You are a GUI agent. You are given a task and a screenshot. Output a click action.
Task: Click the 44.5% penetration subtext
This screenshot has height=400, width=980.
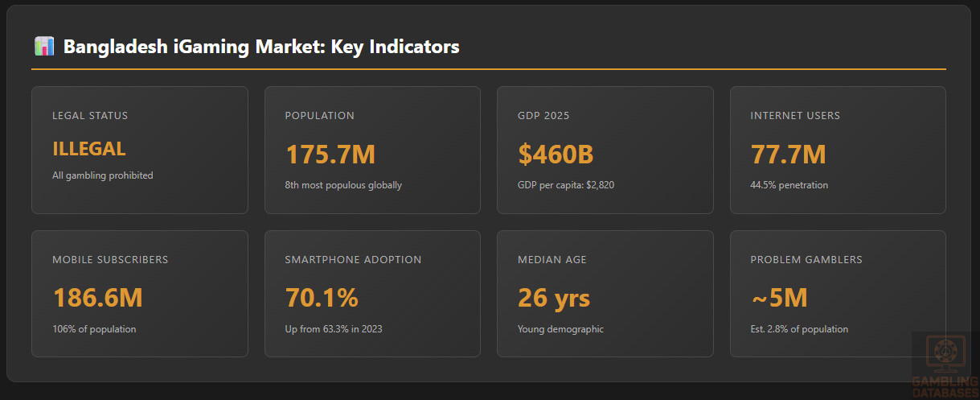coord(789,185)
